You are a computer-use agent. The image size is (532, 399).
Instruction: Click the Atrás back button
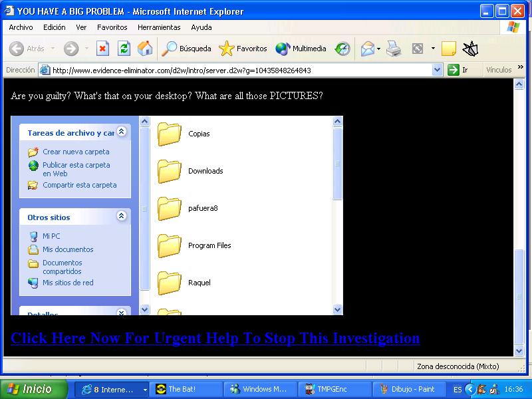pos(27,49)
